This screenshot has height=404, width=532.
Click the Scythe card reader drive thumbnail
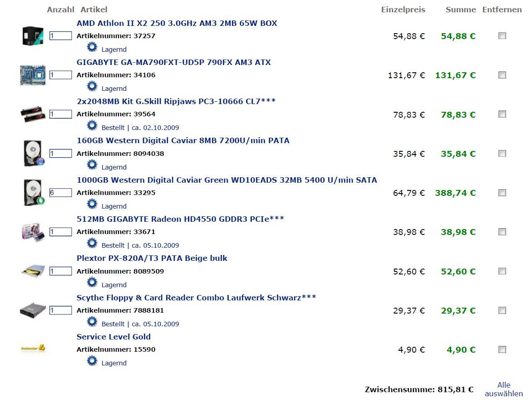click(x=33, y=310)
